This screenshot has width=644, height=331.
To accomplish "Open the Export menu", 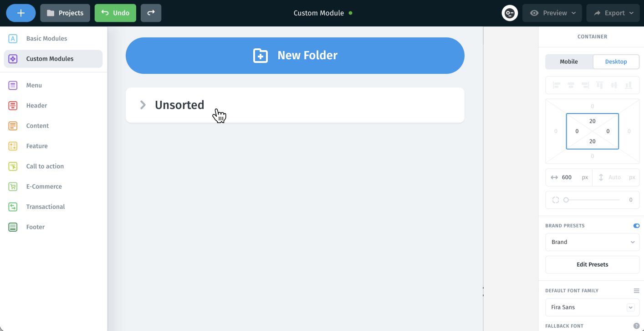I will [613, 13].
